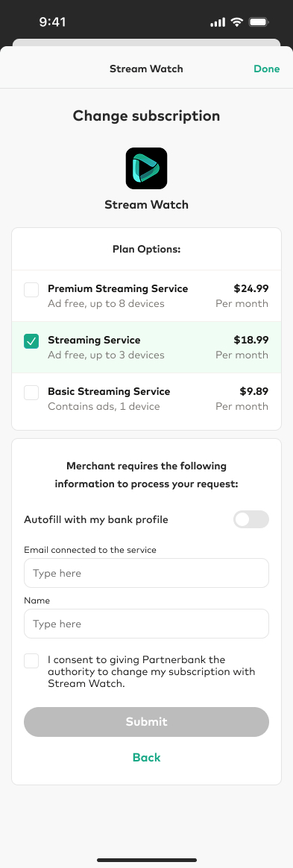The height and width of the screenshot is (868, 293).
Task: Uncheck the Streaming Service checkbox
Action: pyautogui.click(x=31, y=341)
